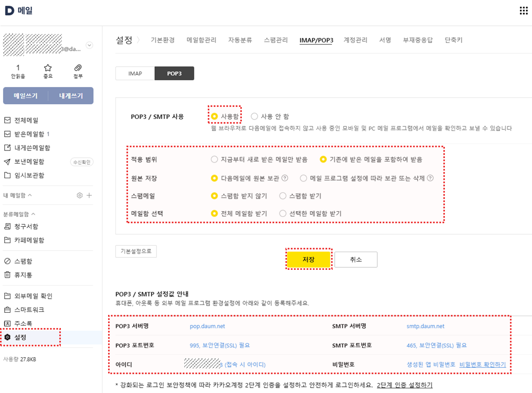Choose 스팸함 받기 radio button
532x393 pixels.
[283, 196]
